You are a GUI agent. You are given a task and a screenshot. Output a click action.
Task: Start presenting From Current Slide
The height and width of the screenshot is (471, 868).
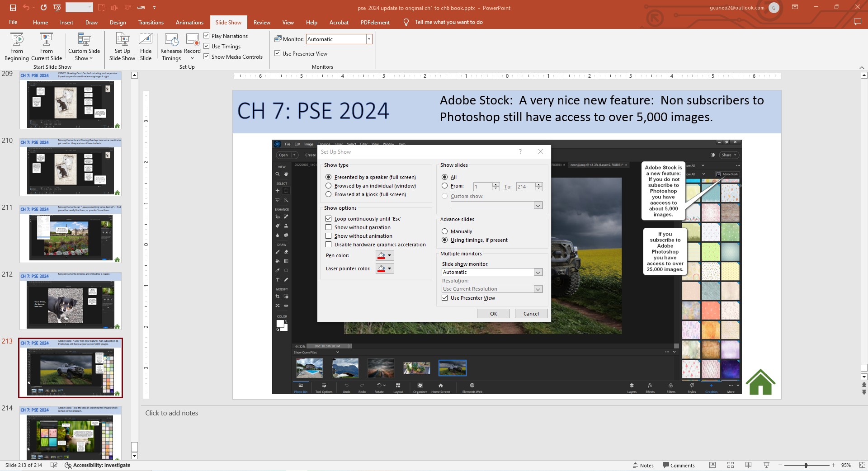click(46, 46)
